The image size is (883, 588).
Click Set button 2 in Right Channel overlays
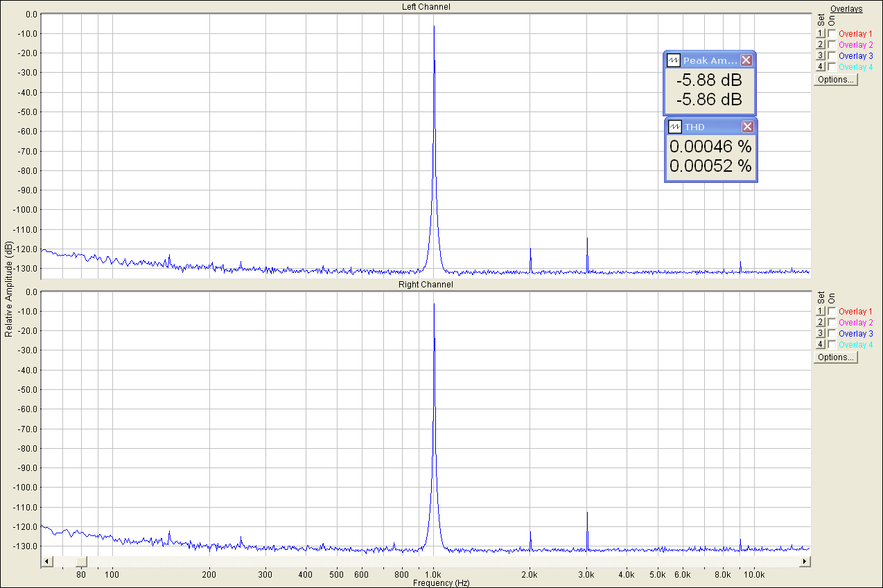[821, 322]
